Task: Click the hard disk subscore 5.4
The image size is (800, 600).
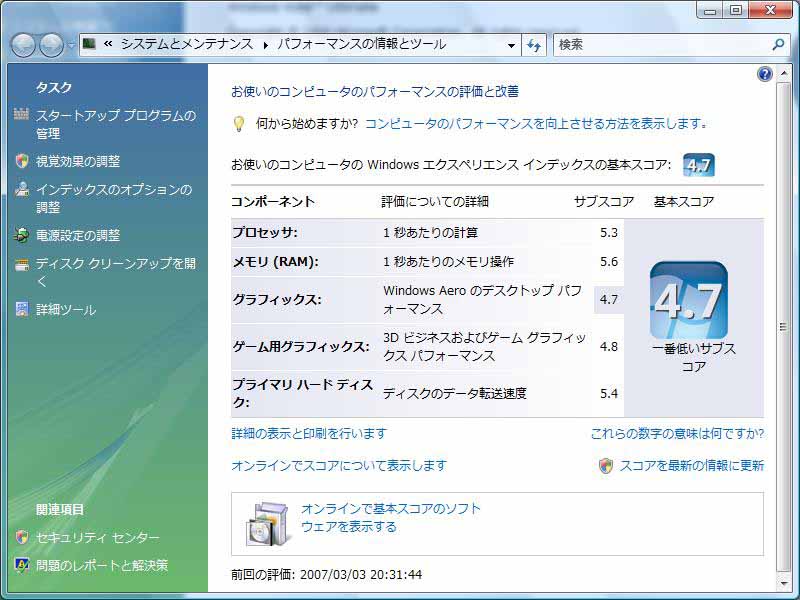Action: pos(609,393)
